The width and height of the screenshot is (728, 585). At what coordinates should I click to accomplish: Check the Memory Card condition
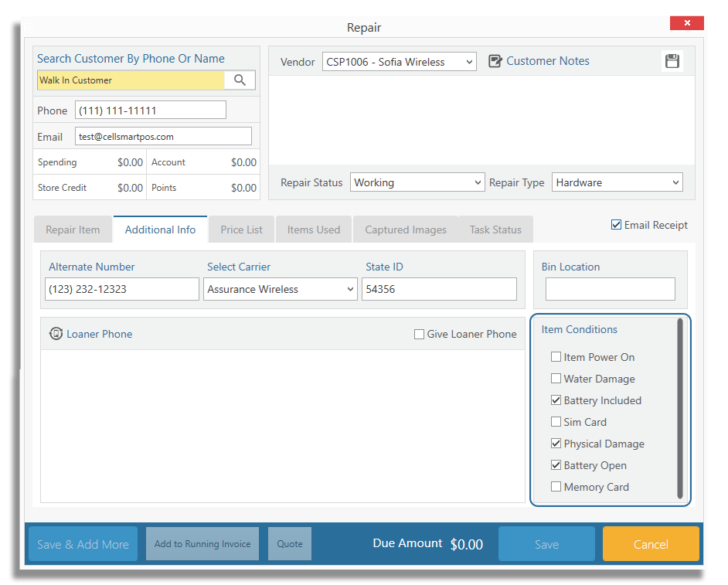[x=556, y=487]
